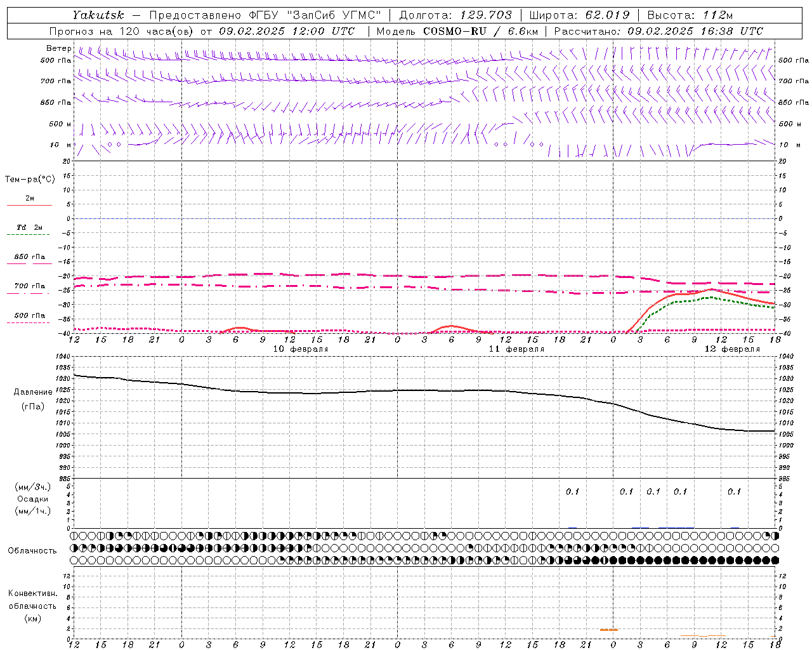Click the latitude value 62.019
The image size is (812, 650).
tap(607, 15)
